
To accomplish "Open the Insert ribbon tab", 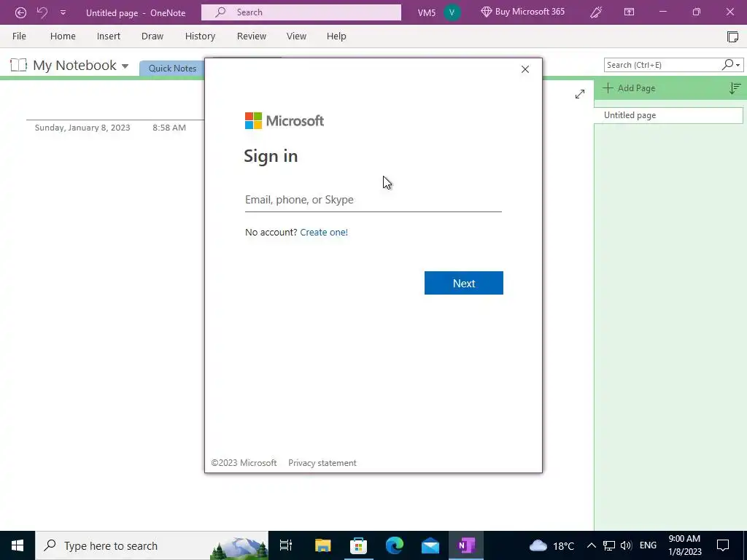I will click(x=109, y=36).
